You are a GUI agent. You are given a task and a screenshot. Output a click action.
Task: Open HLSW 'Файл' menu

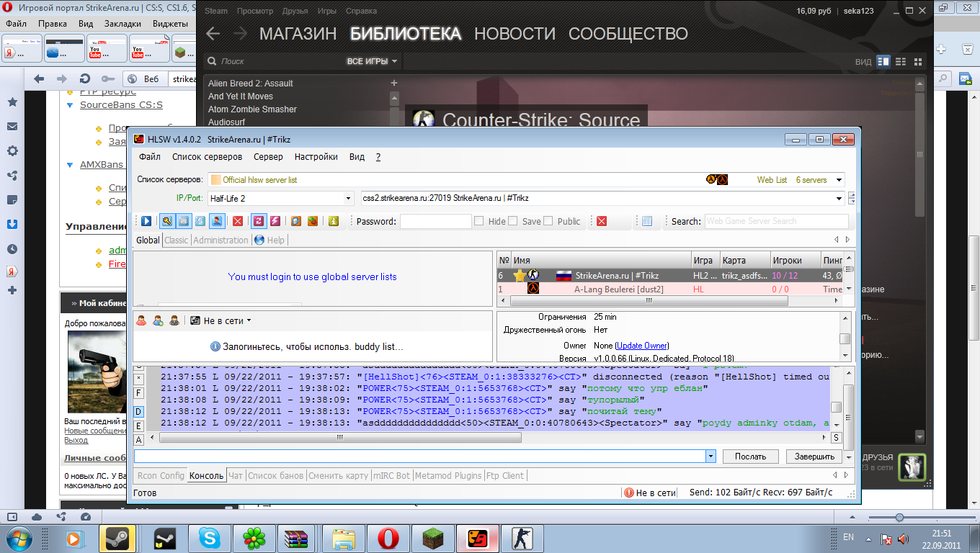150,157
